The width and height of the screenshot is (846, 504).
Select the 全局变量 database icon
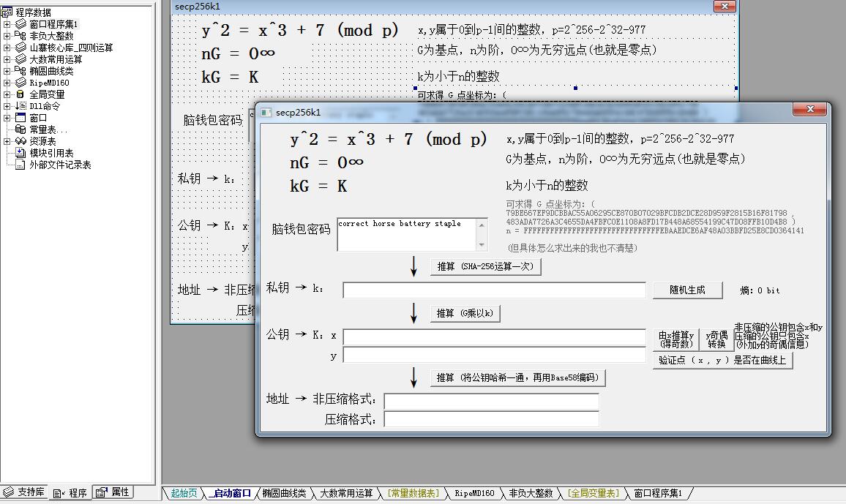point(20,94)
